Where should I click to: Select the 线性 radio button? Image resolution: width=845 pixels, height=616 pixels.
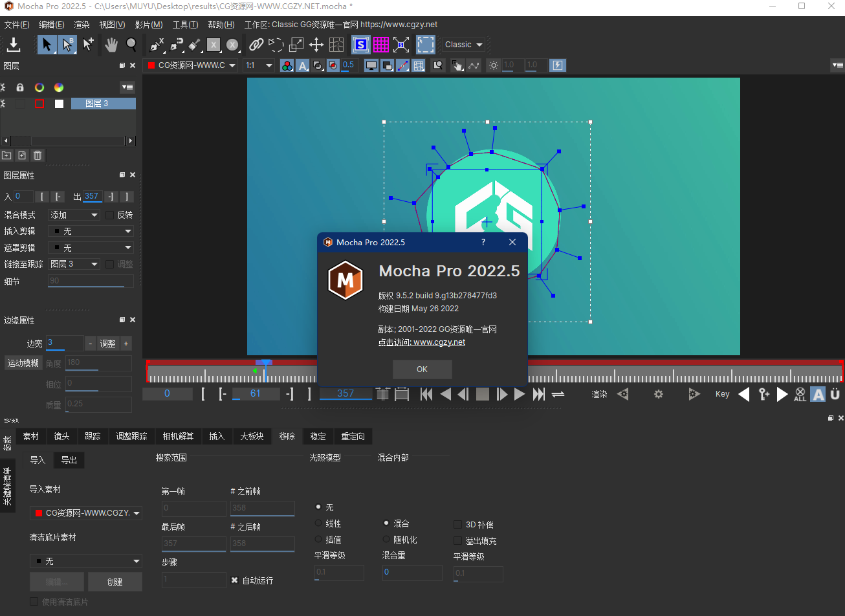pyautogui.click(x=318, y=523)
